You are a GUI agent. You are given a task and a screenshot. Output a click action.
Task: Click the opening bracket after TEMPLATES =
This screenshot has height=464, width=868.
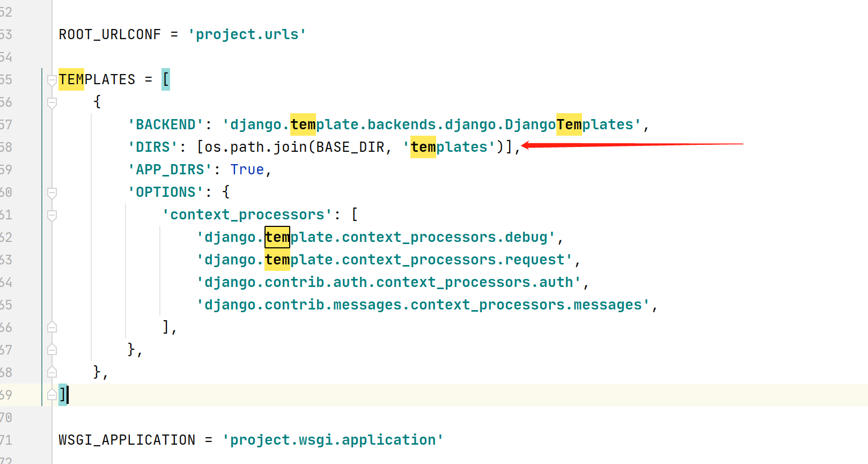[x=166, y=79]
